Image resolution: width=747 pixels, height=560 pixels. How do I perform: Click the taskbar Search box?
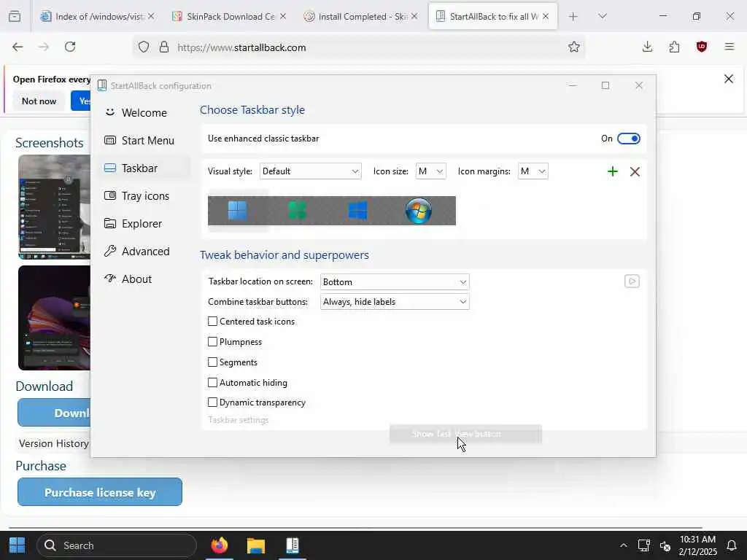(x=117, y=545)
